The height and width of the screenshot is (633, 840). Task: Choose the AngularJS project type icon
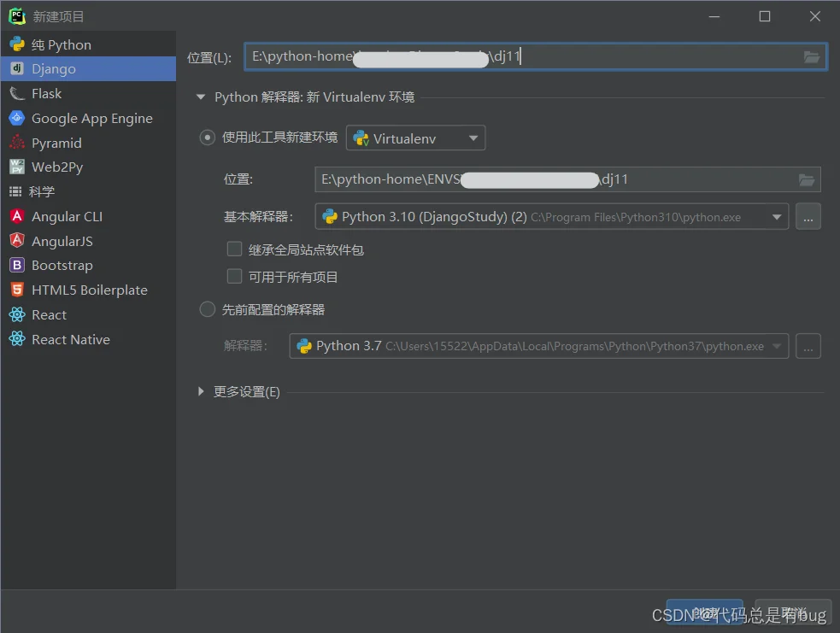(x=17, y=241)
